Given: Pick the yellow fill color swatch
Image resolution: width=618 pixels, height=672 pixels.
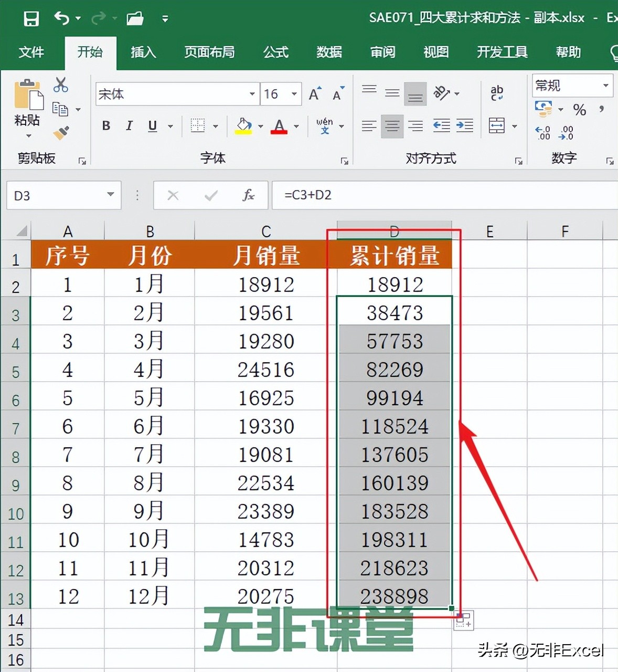Looking at the screenshot, I should tap(244, 132).
